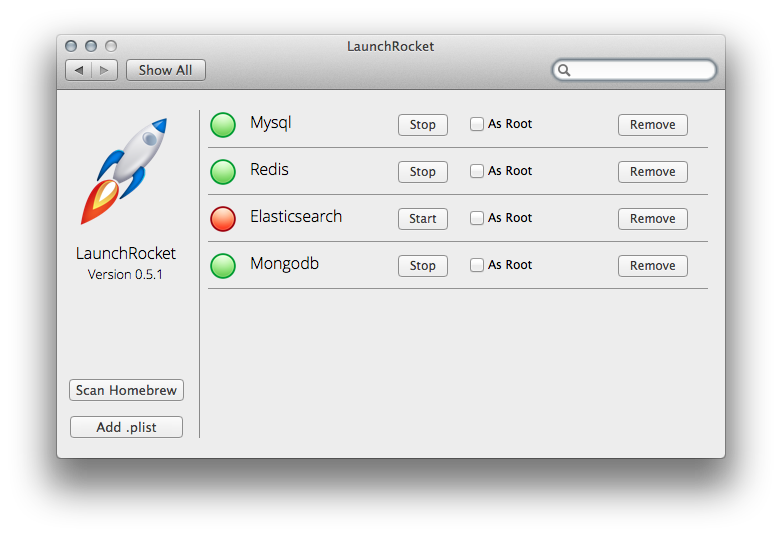The width and height of the screenshot is (782, 537).
Task: Click the Redis service name
Action: point(269,170)
